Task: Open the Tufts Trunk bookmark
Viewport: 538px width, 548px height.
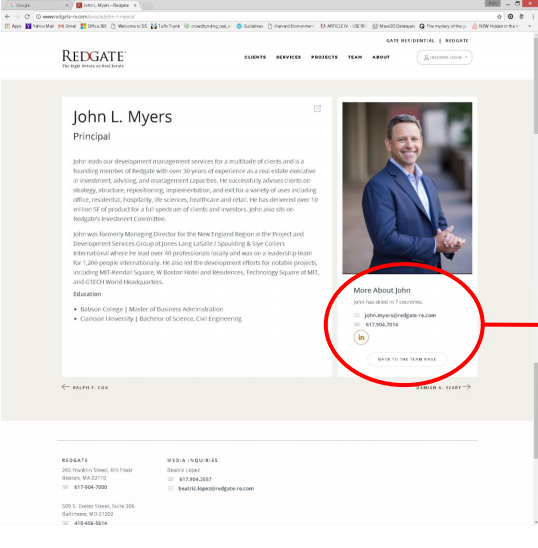Action: click(165, 26)
